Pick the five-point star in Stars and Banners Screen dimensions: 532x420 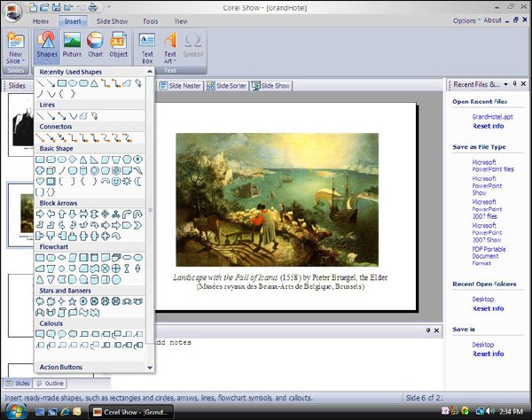73,301
